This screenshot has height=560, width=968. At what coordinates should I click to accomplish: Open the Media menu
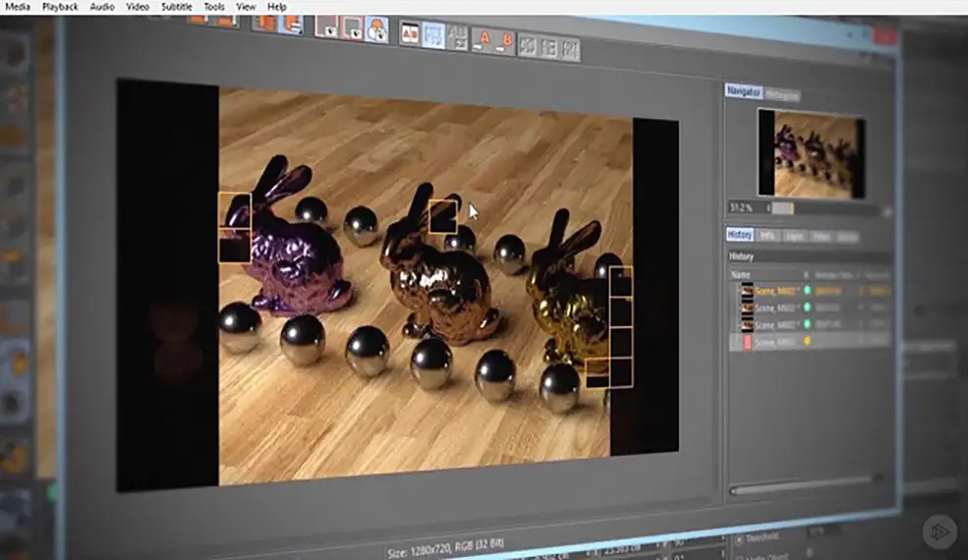(x=18, y=7)
